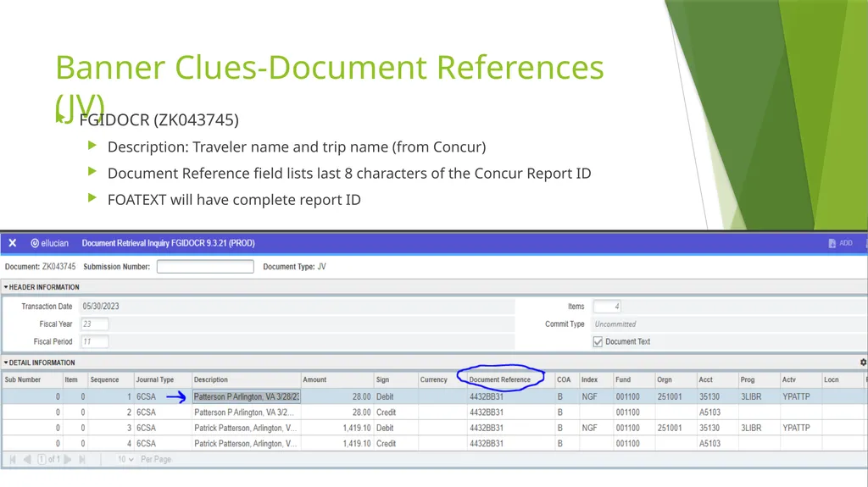Screen dimensions: 868x487
Task: Collapse the Detail Information section
Action: tap(39, 362)
